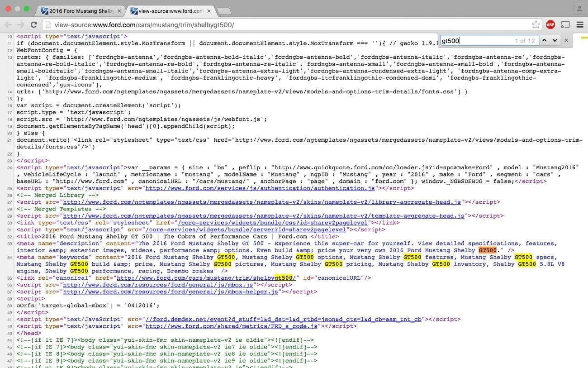This screenshot has width=588, height=368.
Task: Click the Cast icon in the toolbar
Action: (565, 25)
